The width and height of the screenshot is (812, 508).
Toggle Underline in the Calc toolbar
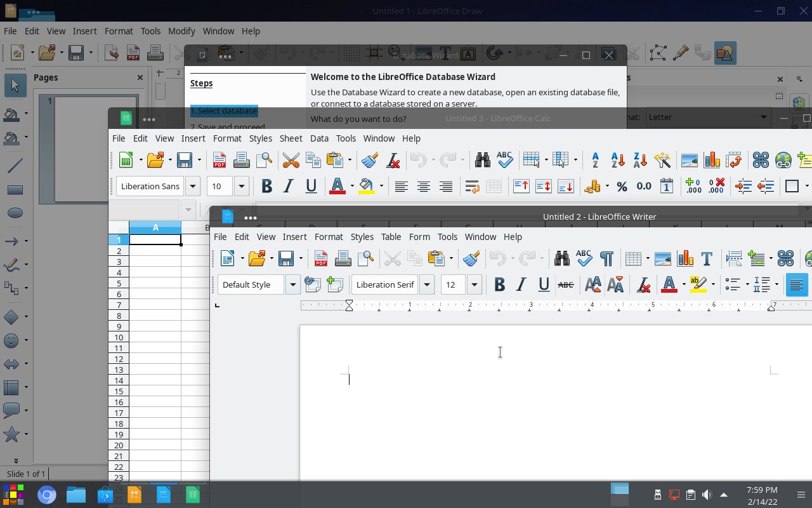[x=311, y=187]
